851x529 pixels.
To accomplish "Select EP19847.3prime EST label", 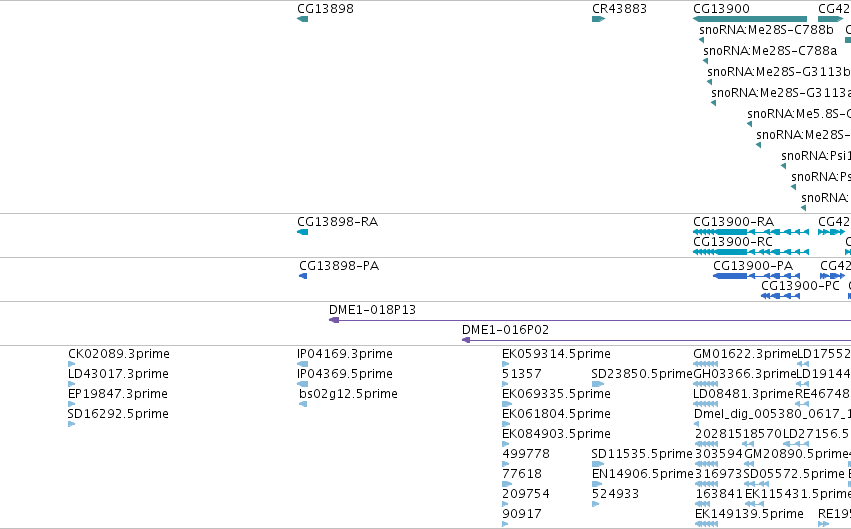I will [x=118, y=394].
